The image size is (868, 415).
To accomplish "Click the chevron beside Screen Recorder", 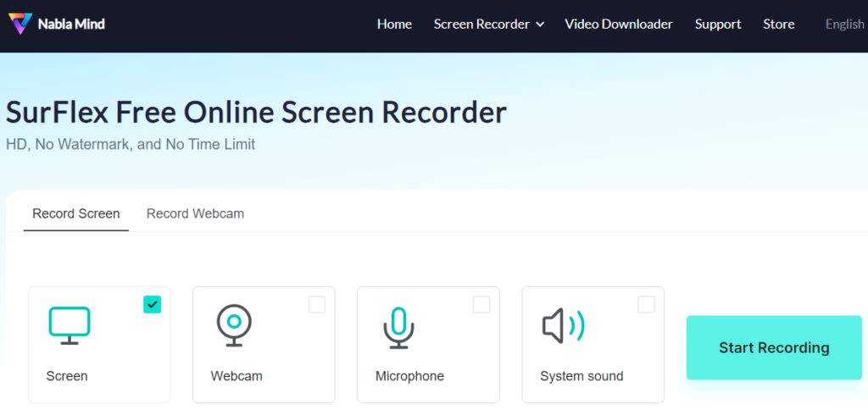I will tap(539, 25).
